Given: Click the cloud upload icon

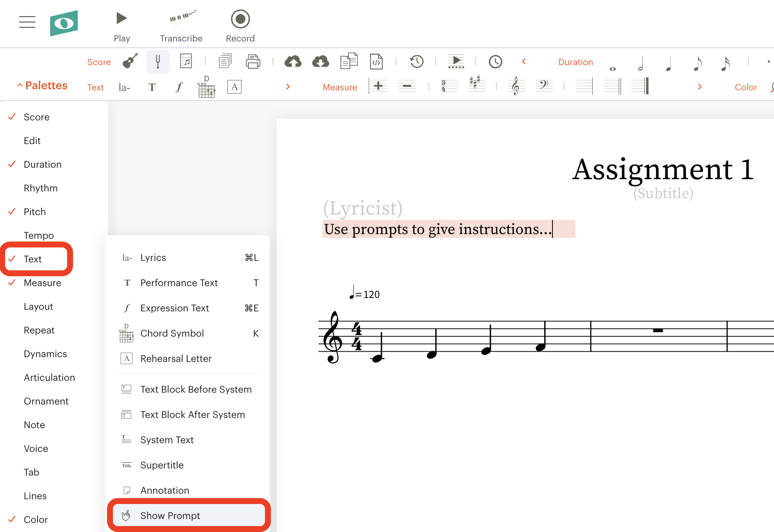Looking at the screenshot, I should tap(293, 61).
